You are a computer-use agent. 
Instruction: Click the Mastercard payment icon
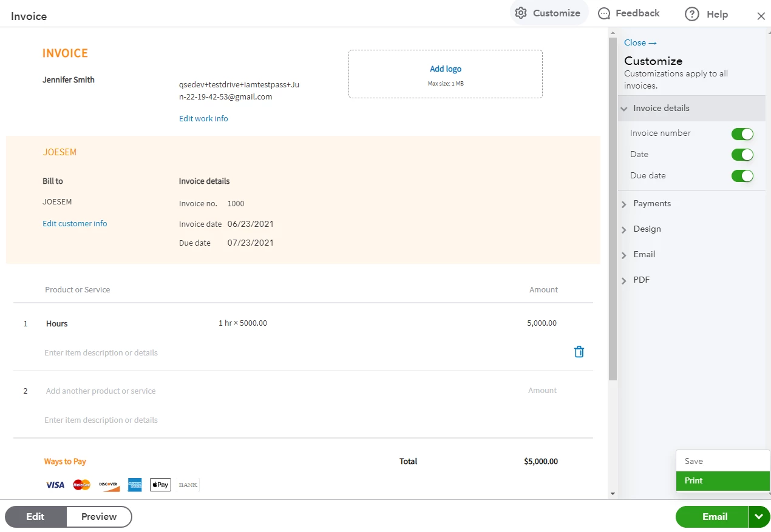pyautogui.click(x=82, y=485)
